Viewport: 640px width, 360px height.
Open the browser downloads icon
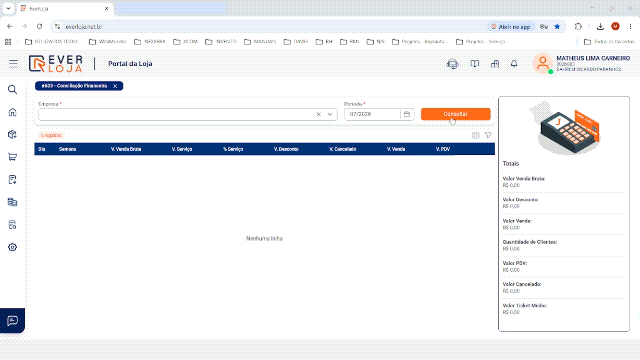tap(600, 27)
